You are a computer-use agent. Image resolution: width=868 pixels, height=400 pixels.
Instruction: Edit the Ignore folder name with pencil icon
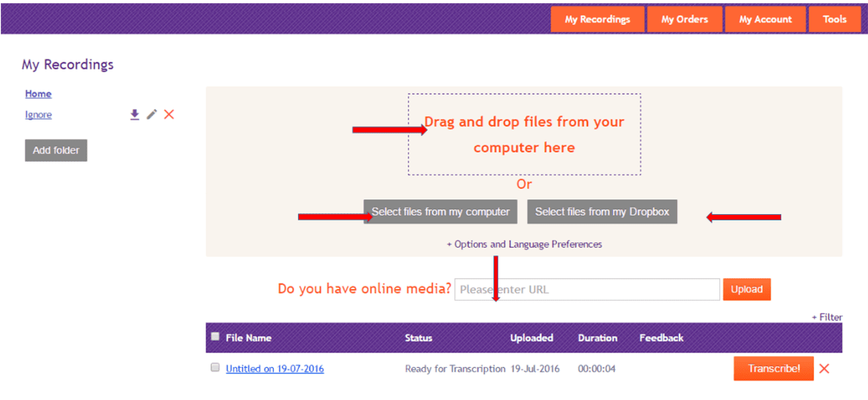click(152, 115)
